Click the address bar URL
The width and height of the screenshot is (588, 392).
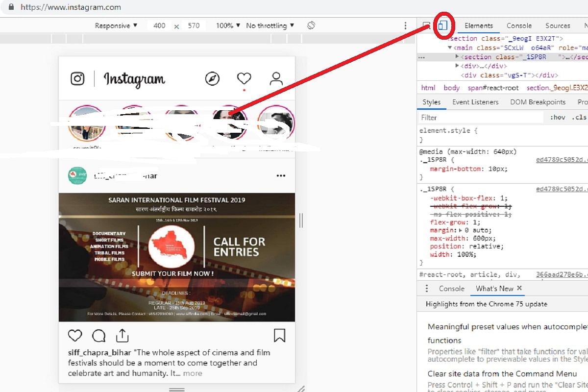[71, 7]
